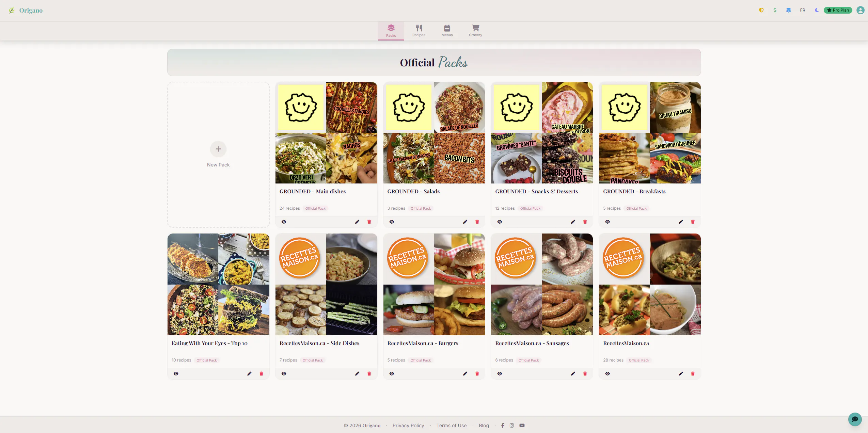
Task: Delete the RecettesMaison.ca - Sausages pack
Action: 585,374
